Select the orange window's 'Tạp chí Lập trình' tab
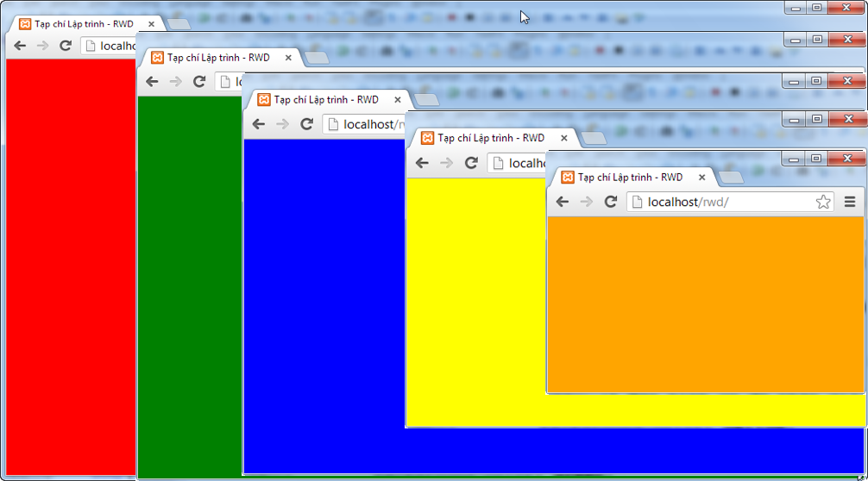 [x=629, y=178]
